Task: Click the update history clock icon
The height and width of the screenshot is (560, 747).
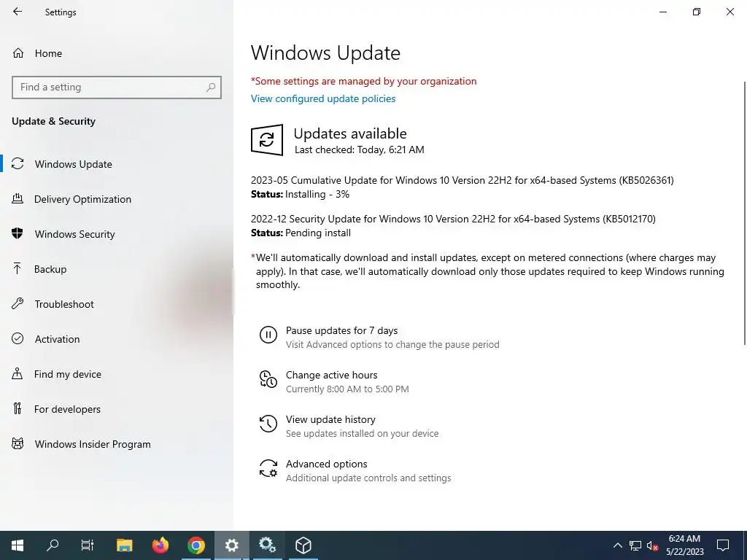Action: pos(268,424)
